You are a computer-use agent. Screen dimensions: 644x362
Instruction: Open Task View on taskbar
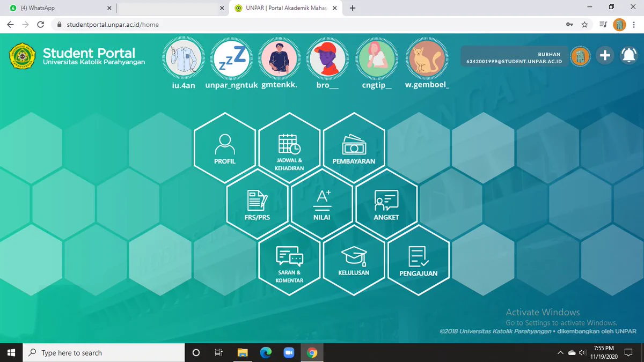(218, 352)
